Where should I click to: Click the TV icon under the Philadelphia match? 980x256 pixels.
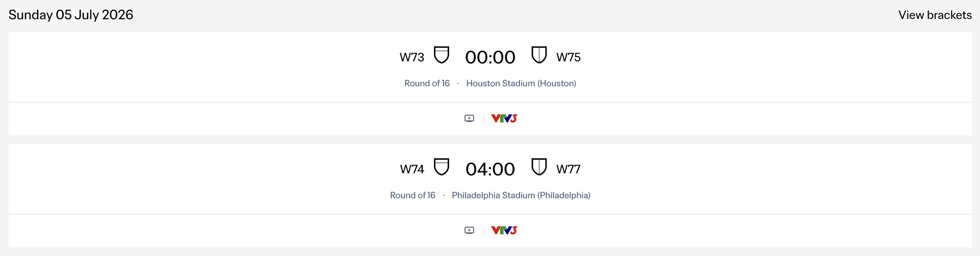[469, 230]
